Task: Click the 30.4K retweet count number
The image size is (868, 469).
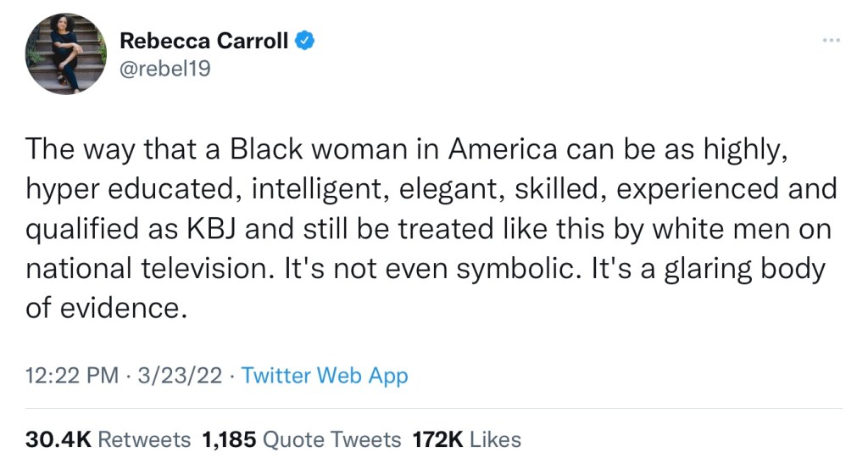Action: [x=59, y=439]
